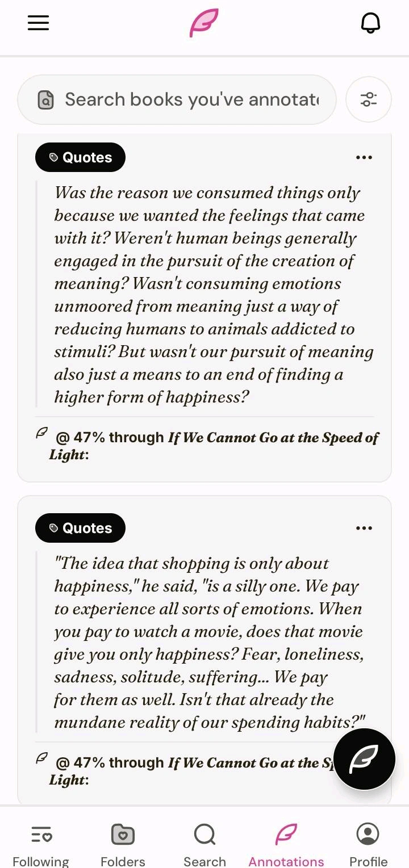This screenshot has height=868, width=409.
Task: Click feather icon beside second book reference
Action: [x=41, y=758]
